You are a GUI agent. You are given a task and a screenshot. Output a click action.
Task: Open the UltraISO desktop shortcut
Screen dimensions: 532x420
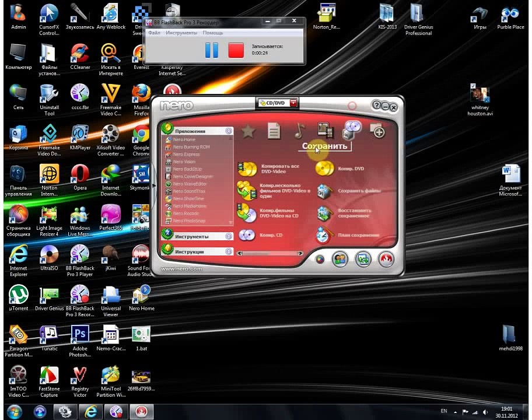[x=49, y=258]
